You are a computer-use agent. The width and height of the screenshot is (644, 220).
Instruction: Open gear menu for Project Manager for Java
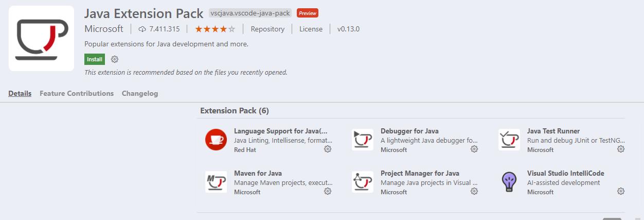(x=474, y=191)
